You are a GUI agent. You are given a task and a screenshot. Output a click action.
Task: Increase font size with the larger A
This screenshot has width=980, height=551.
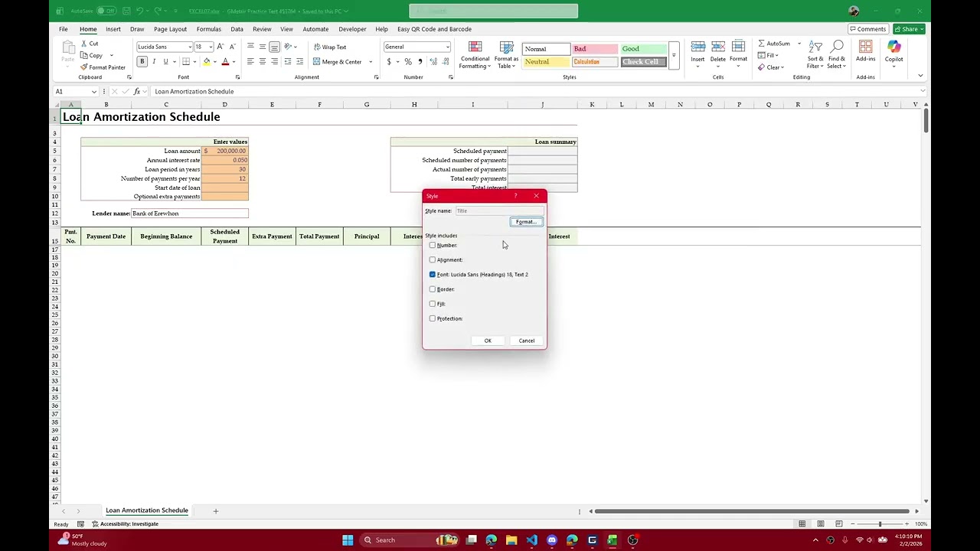(220, 47)
